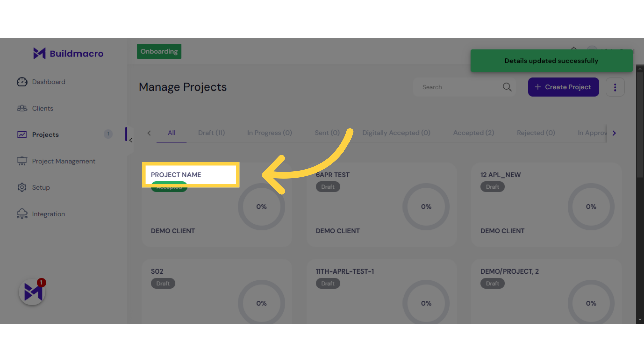Click the Integration menu item

(x=48, y=214)
